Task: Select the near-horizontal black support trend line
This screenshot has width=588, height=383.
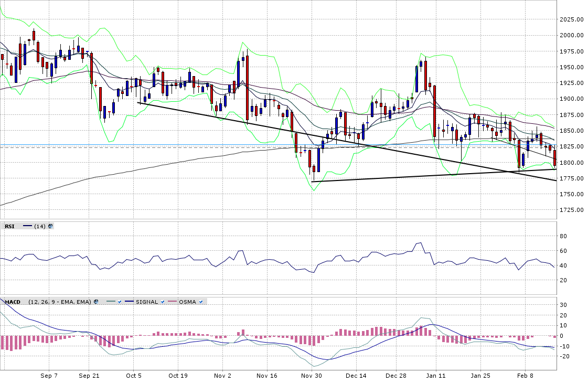Action: [420, 176]
